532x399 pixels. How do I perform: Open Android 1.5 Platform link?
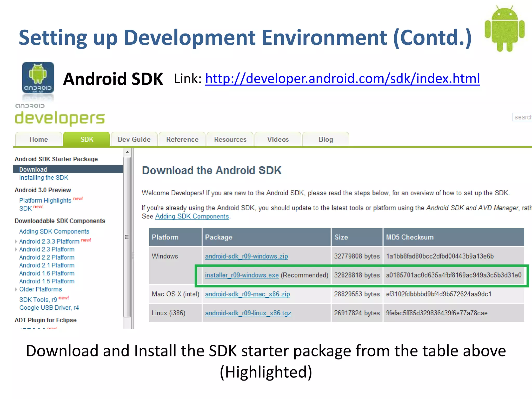click(47, 281)
